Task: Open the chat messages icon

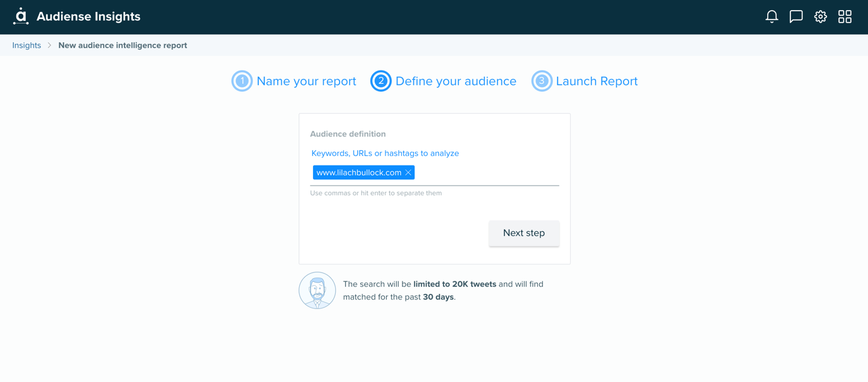Action: click(796, 17)
